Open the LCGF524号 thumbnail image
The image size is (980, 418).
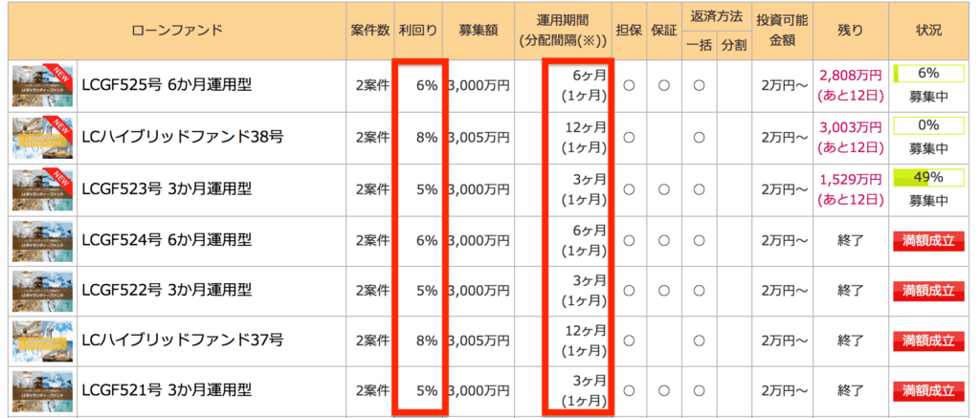click(41, 241)
